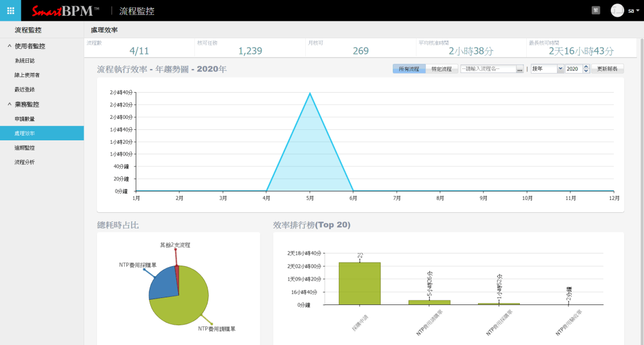Open 逾期監控 in sidebar

pos(24,148)
